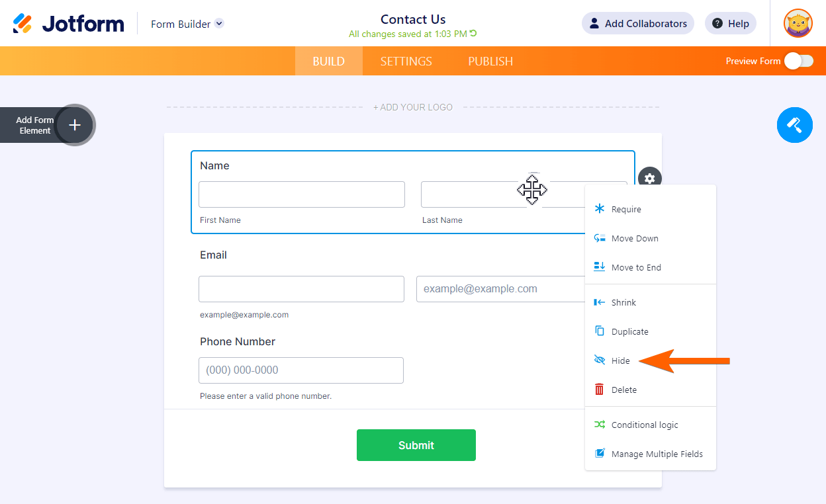Click the First Name input field
This screenshot has width=826, height=504.
(x=302, y=194)
